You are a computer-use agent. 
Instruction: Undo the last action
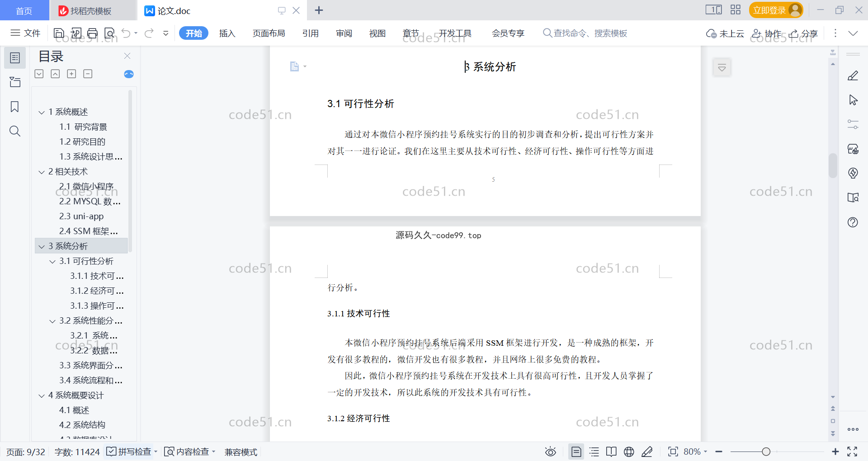pyautogui.click(x=126, y=33)
